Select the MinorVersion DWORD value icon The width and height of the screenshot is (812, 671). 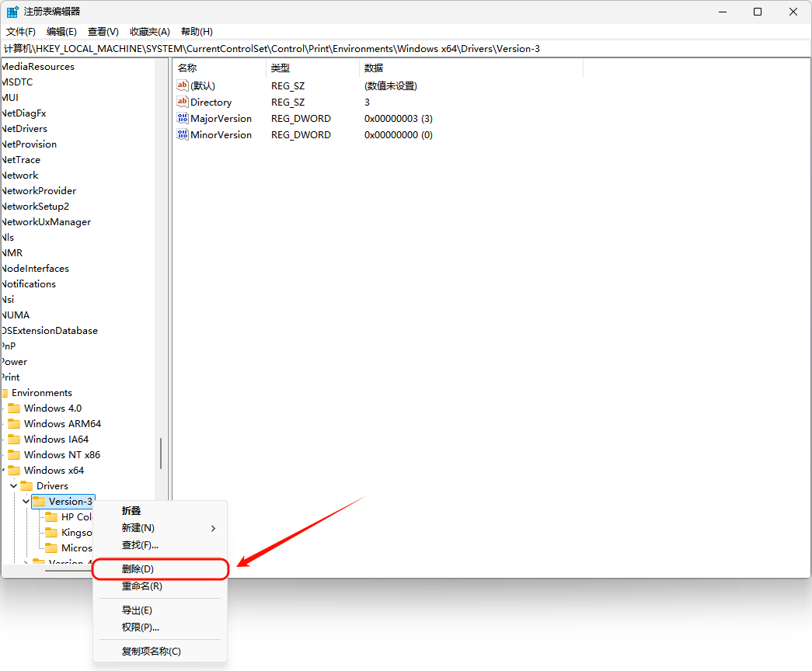click(x=183, y=134)
